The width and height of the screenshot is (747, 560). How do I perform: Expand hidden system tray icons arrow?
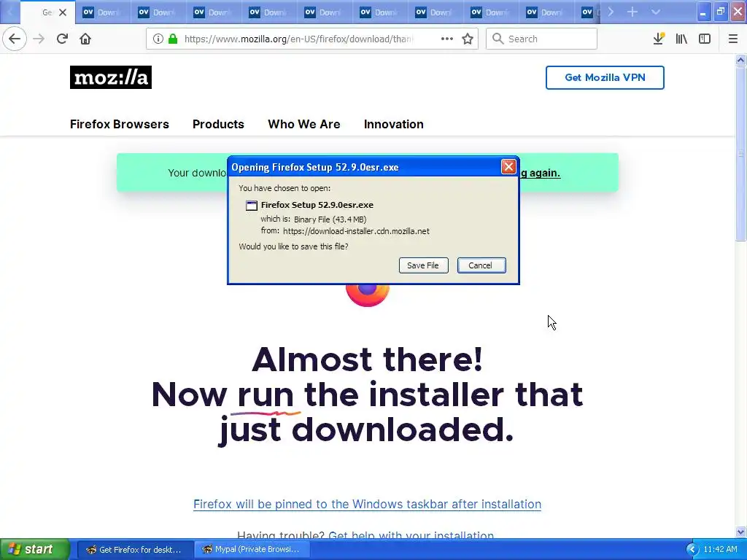pos(692,550)
